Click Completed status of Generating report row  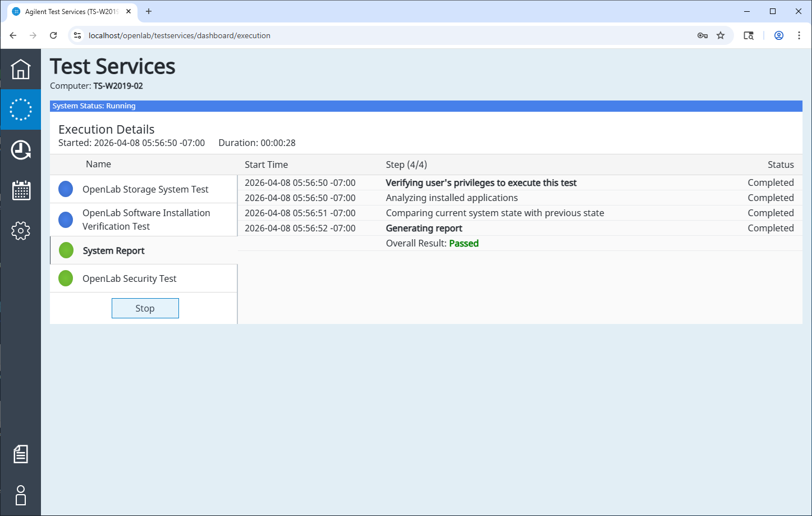pos(770,228)
